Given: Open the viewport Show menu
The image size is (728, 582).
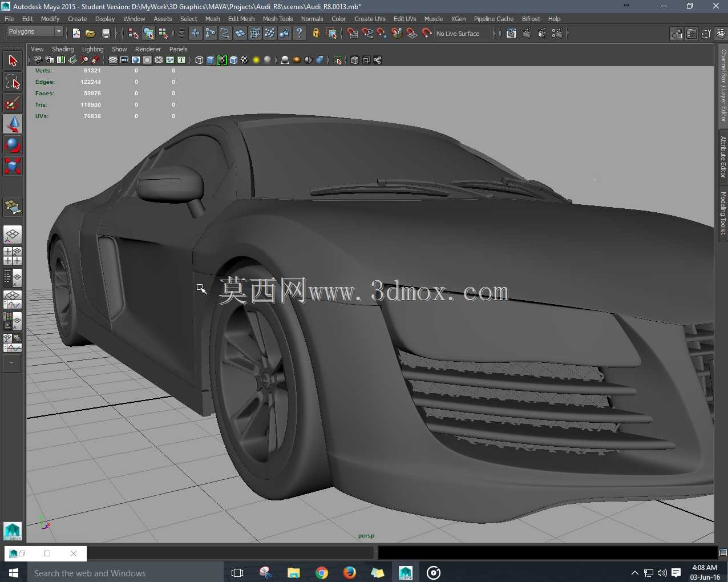Looking at the screenshot, I should [119, 49].
